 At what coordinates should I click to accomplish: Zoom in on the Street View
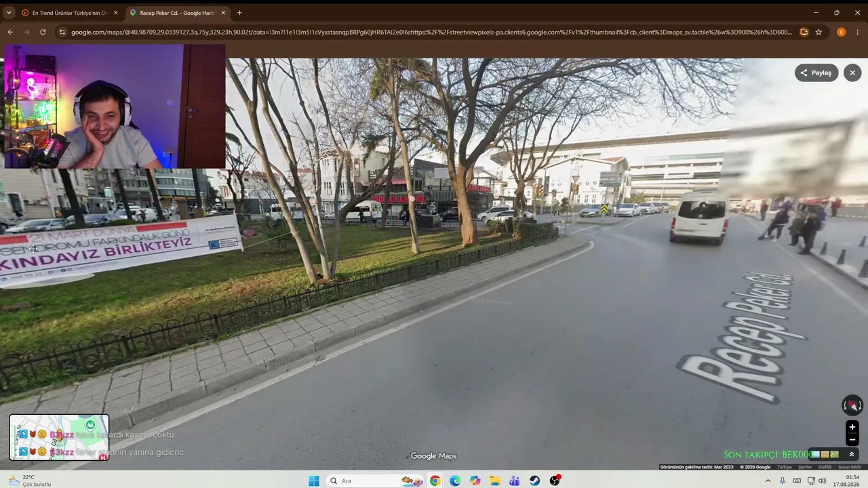[x=852, y=427]
